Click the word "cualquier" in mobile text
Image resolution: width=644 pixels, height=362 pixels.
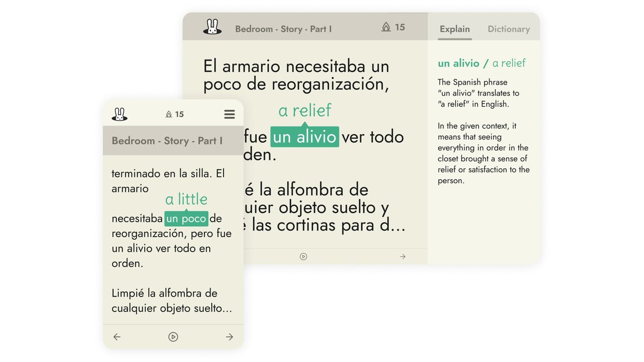(134, 308)
